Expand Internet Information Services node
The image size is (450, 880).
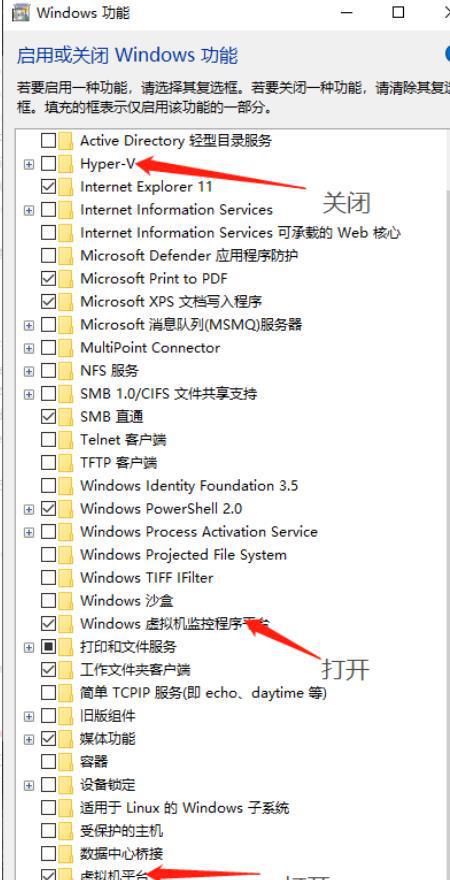click(29, 210)
